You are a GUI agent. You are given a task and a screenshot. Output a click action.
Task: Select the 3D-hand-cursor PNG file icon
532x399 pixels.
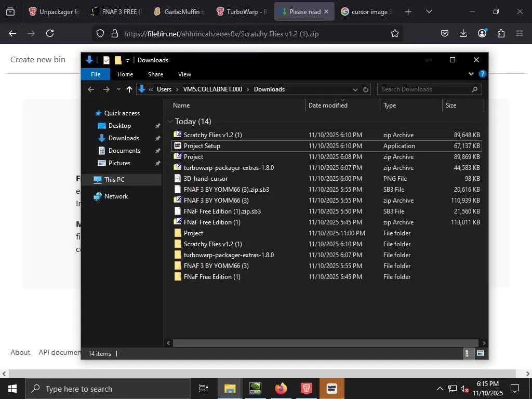(178, 179)
